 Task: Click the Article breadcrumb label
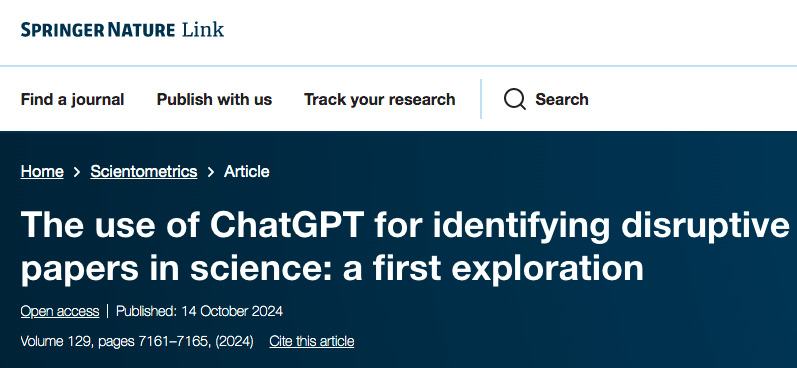point(247,172)
